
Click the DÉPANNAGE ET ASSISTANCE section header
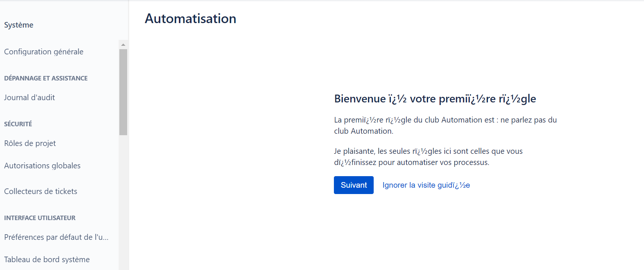click(46, 78)
